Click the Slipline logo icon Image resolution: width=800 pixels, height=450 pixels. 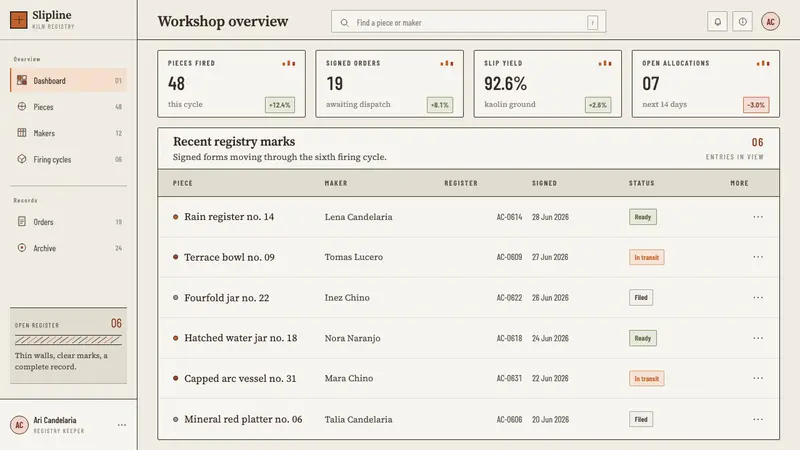point(19,20)
